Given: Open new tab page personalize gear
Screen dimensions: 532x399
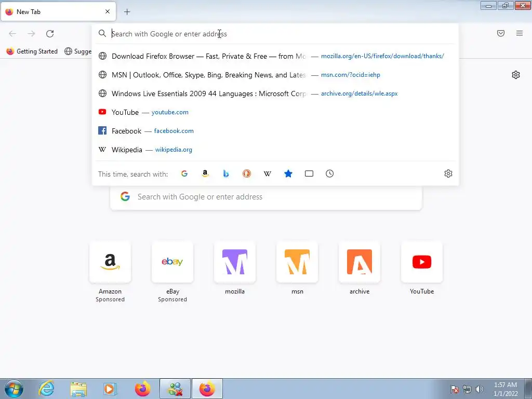Looking at the screenshot, I should coord(516,75).
